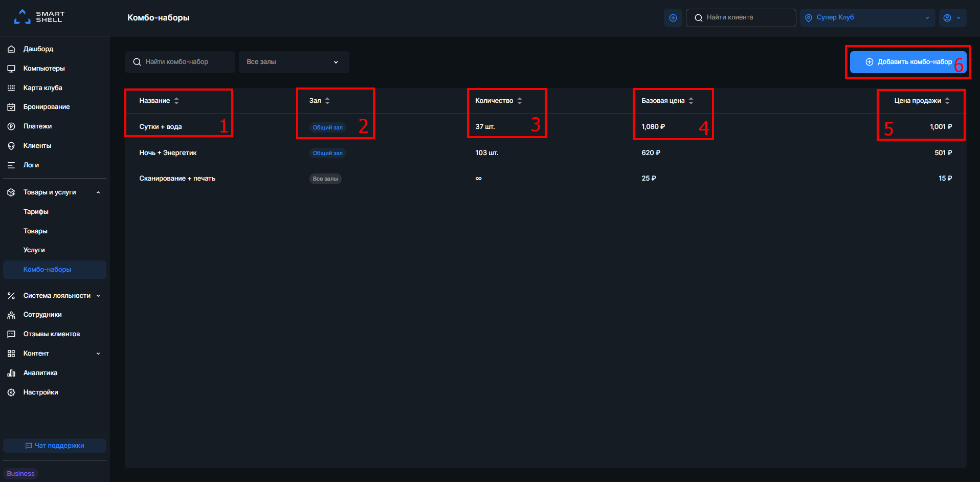Screen dimensions: 980x482
Task: Click the 37 шт. quantity cell
Action: point(485,127)
